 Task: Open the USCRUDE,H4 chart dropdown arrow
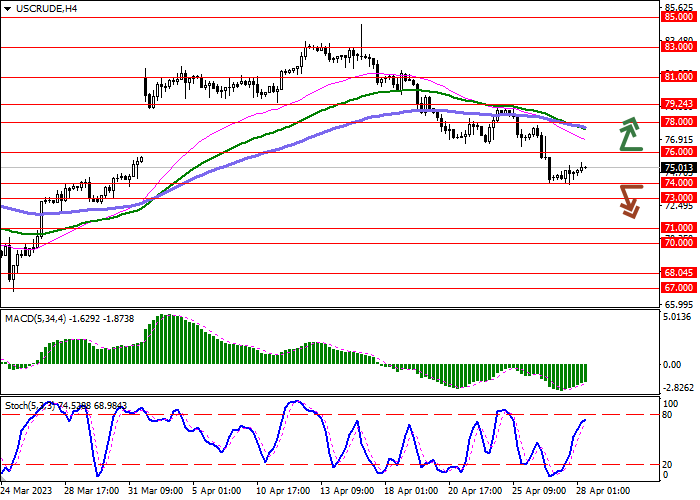click(7, 9)
